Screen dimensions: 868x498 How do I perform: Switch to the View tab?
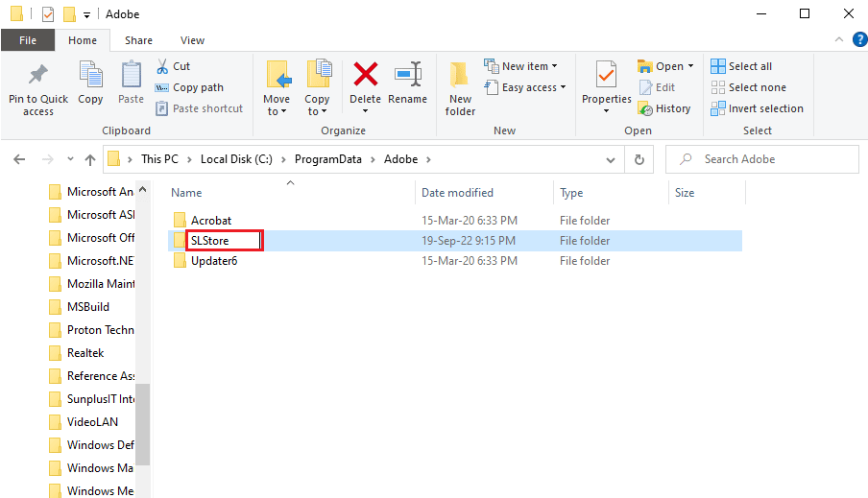click(x=192, y=40)
